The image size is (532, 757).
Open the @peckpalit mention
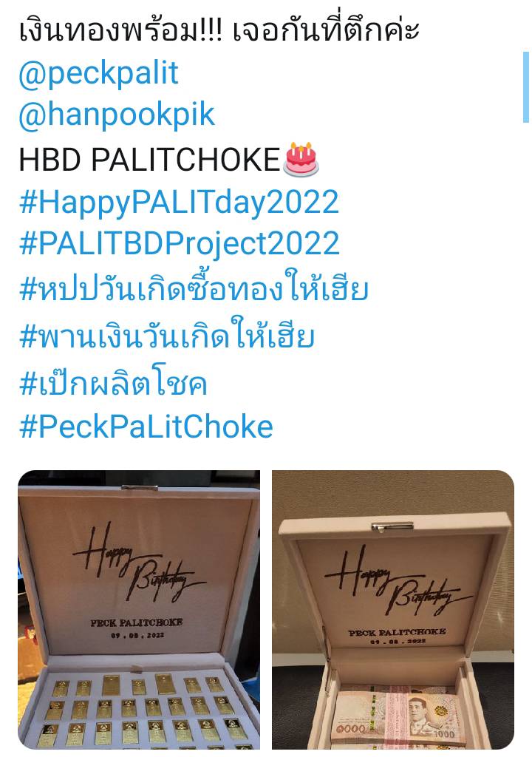[x=98, y=73]
